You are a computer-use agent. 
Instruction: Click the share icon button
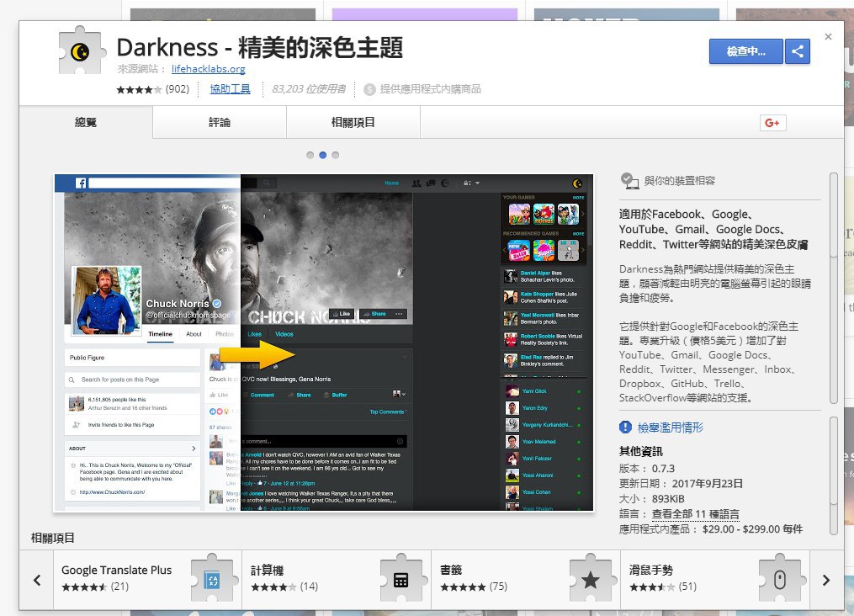click(x=797, y=51)
